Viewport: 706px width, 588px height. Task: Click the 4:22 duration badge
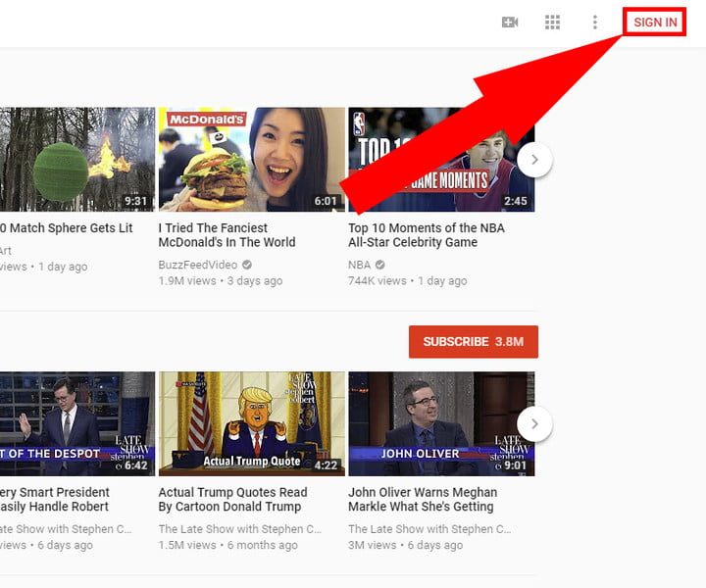[x=326, y=465]
